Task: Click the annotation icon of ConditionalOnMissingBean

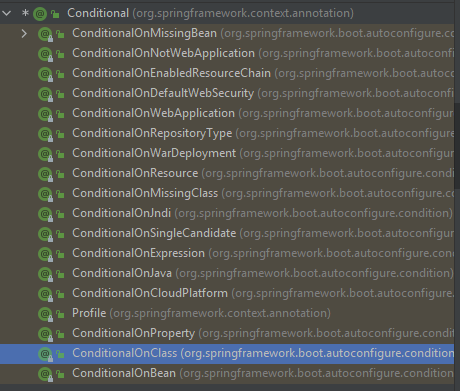Action: click(x=45, y=34)
